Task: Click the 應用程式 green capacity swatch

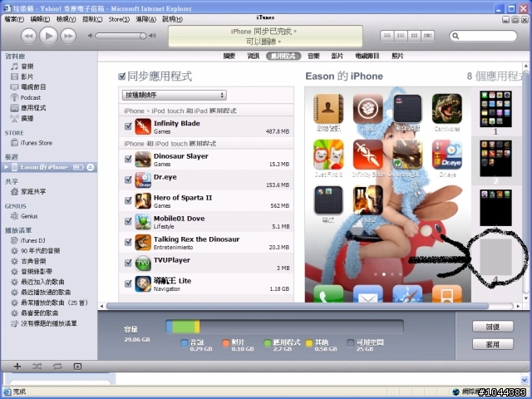Action: [268, 342]
